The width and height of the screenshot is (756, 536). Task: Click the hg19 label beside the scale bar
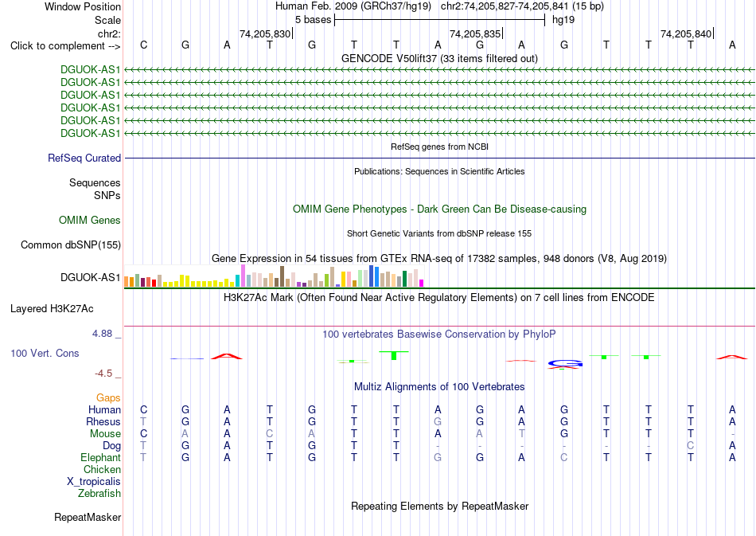pos(563,20)
